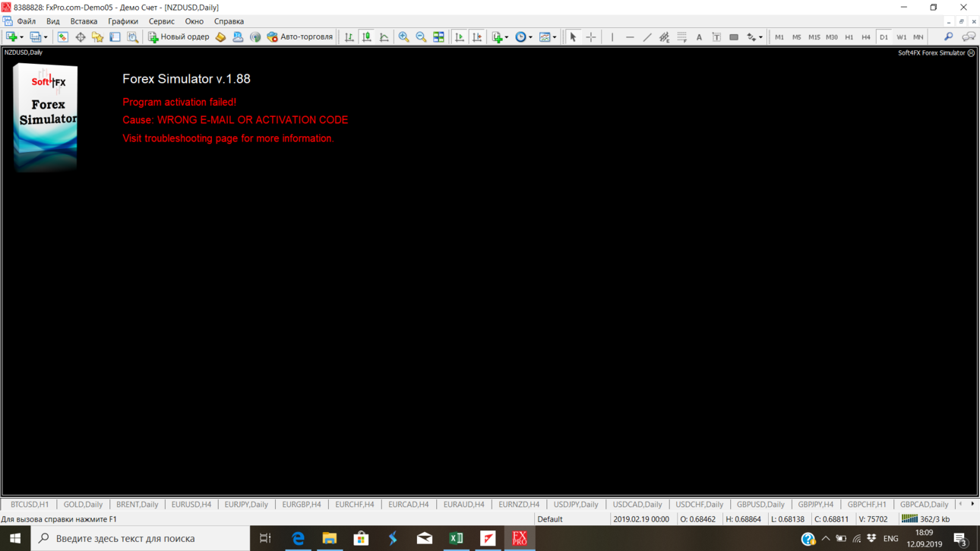Open the periods clock icon

(x=520, y=36)
